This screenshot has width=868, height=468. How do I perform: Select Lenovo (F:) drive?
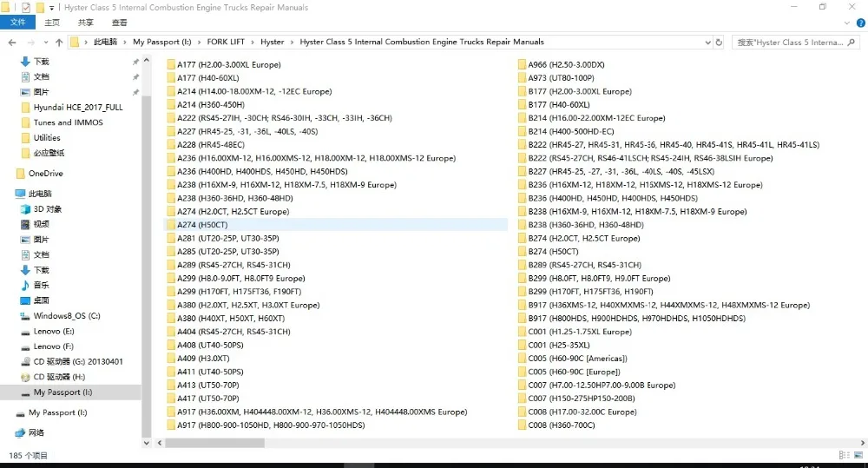[53, 346]
